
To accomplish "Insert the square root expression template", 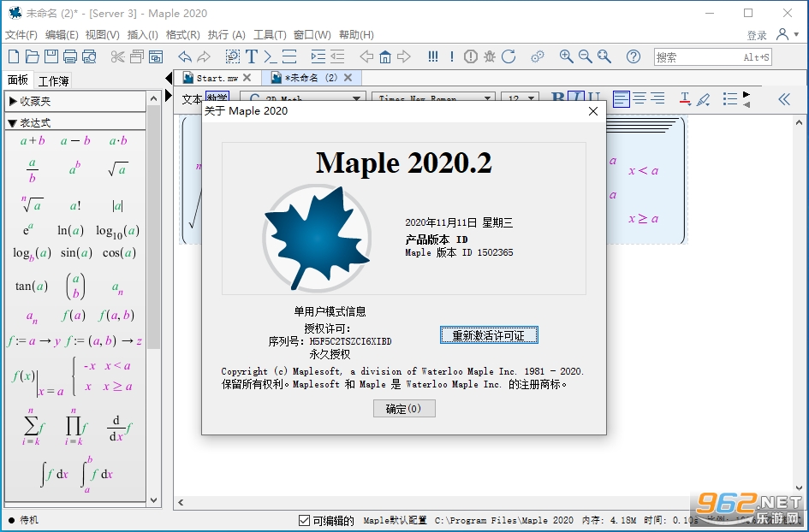I will [x=118, y=169].
